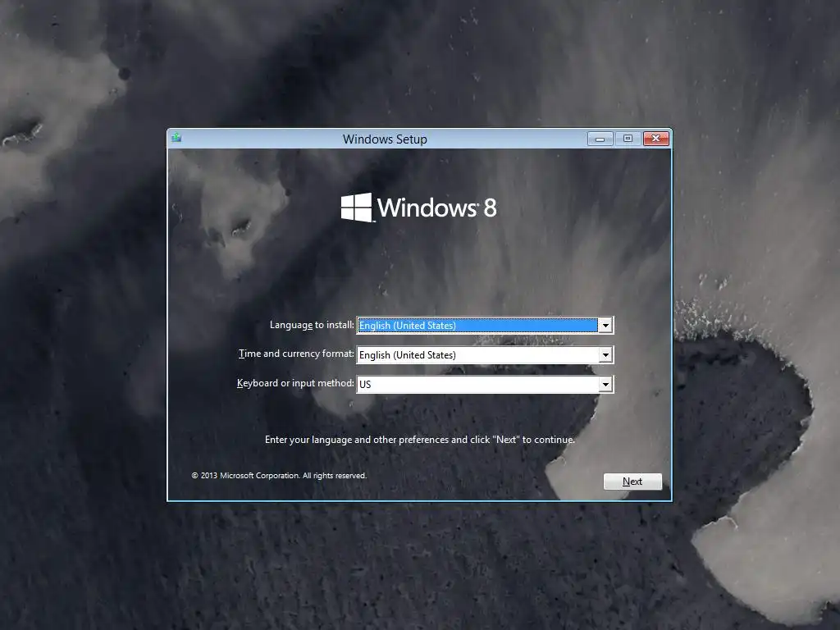Click the 2013 Microsoft Corporation copyright text
The height and width of the screenshot is (630, 840).
point(279,475)
